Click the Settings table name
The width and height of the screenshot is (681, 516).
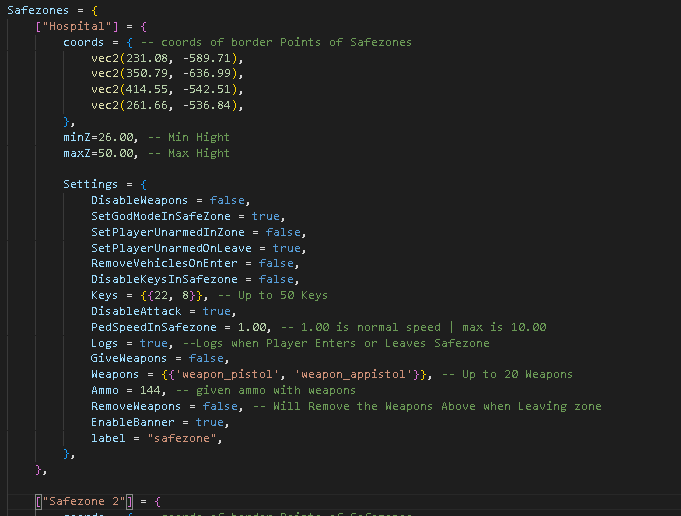tap(90, 184)
